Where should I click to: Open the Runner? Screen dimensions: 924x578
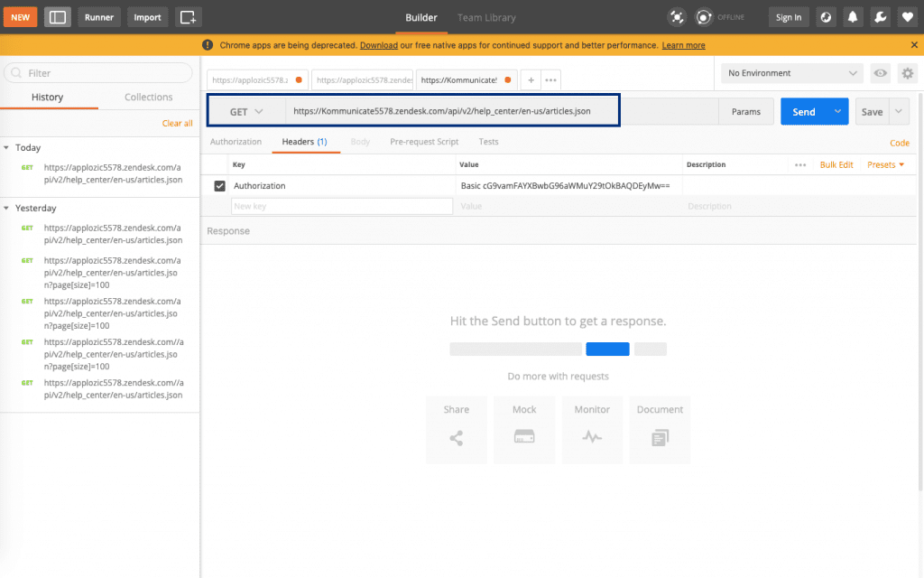click(99, 17)
